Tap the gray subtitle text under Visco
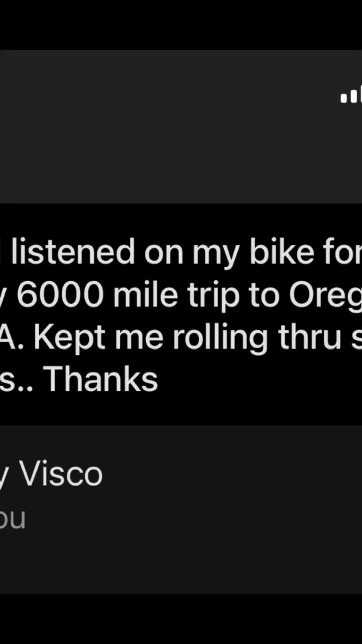Viewport: 362px width, 644px height. coord(13,518)
